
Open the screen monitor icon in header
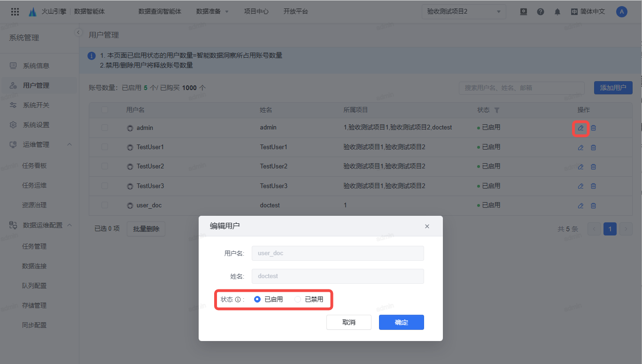point(524,12)
